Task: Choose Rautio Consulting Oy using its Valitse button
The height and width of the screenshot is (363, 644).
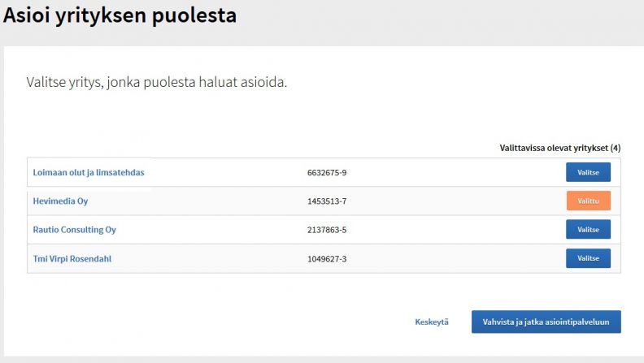Action: [x=588, y=229]
